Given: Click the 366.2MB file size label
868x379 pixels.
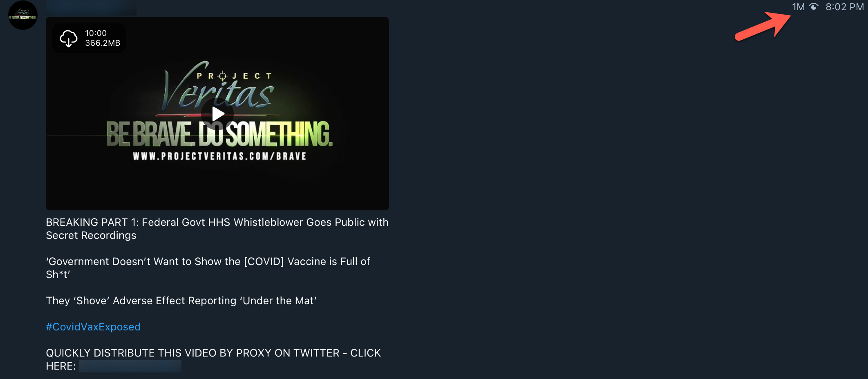Looking at the screenshot, I should tap(103, 43).
